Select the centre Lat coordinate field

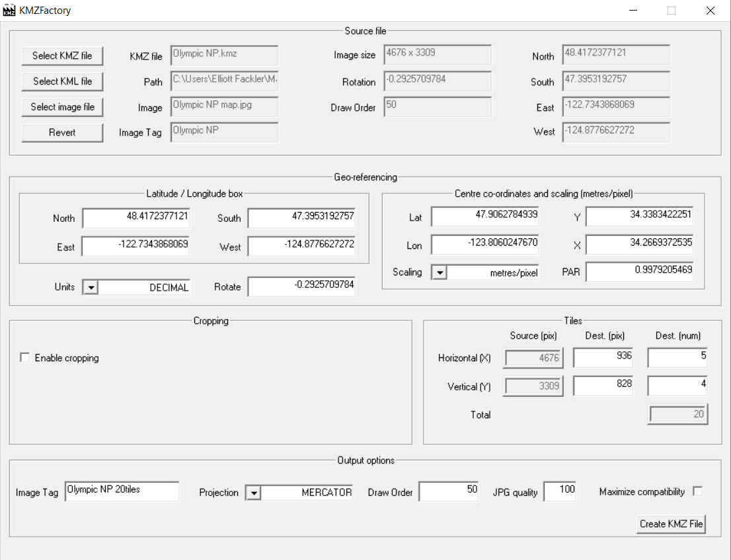click(484, 217)
